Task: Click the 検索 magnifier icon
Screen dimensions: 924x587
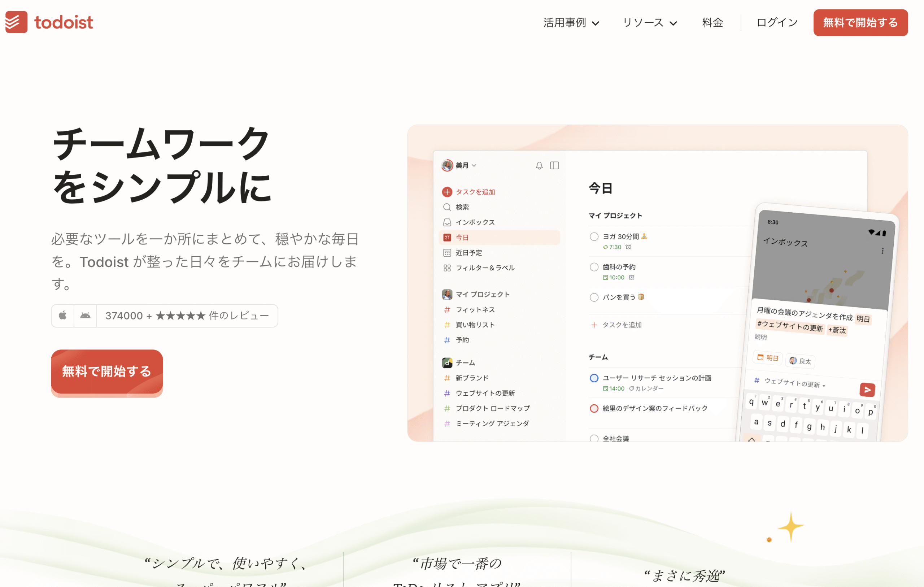Action: click(447, 207)
